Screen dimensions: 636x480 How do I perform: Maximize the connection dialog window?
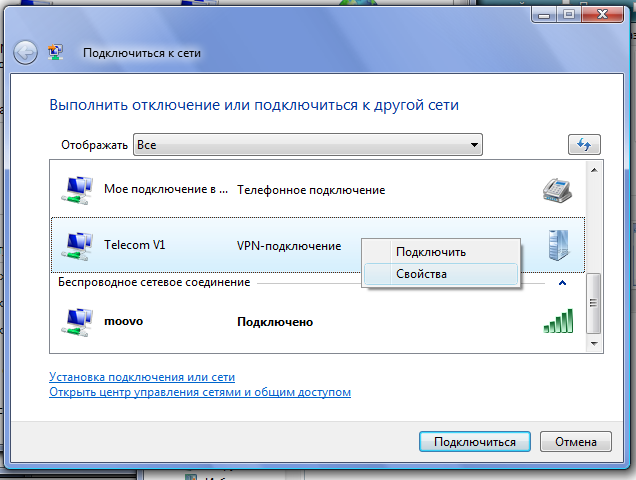tap(569, 14)
